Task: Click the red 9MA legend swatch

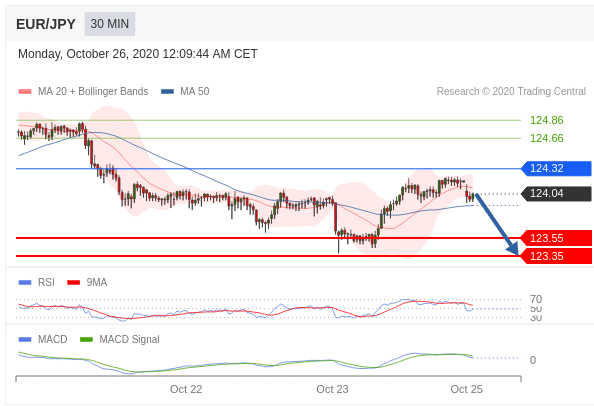Action: point(73,283)
